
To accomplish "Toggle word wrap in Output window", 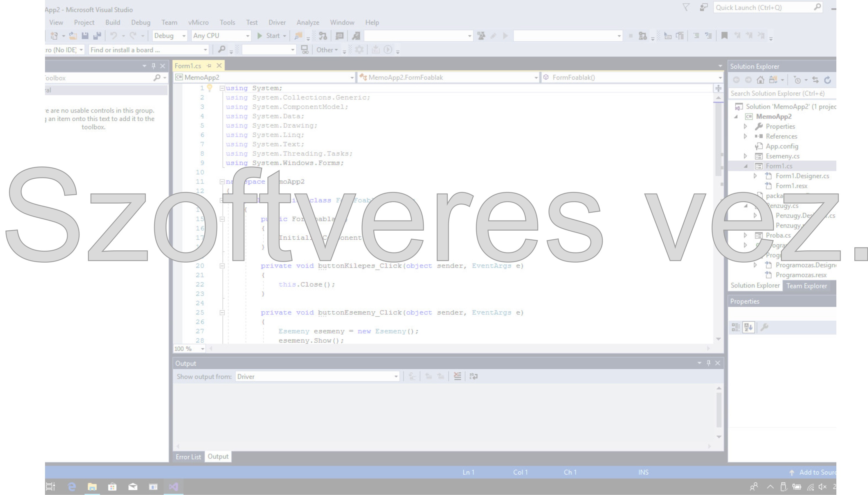I will pos(473,376).
